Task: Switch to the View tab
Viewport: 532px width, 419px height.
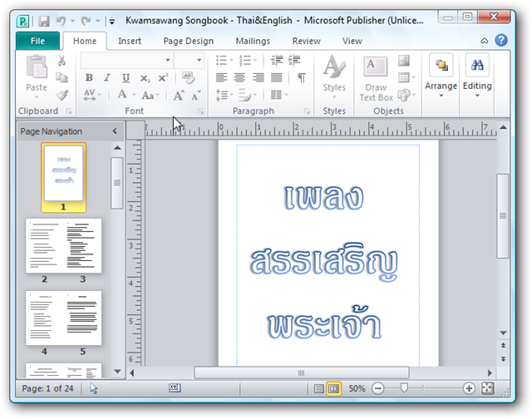Action: (352, 41)
